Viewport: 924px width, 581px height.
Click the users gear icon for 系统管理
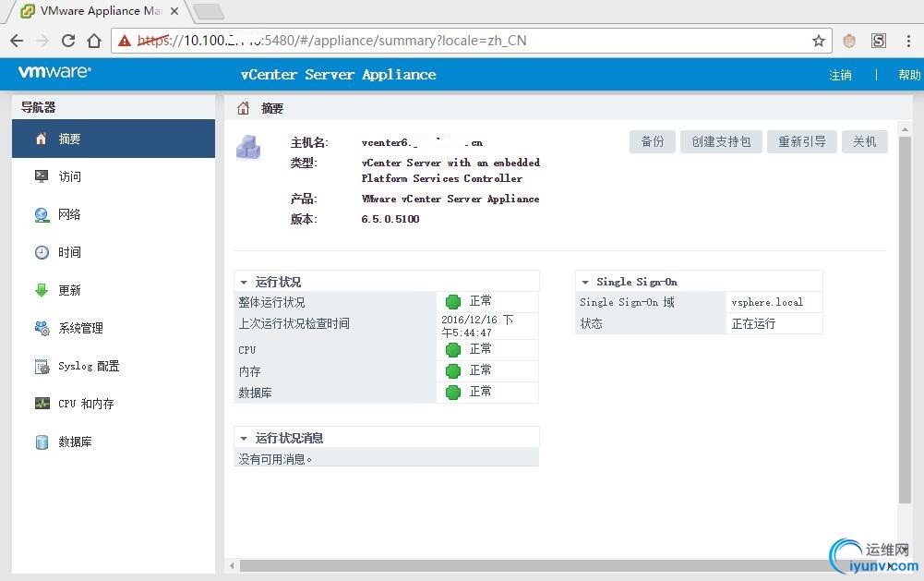click(42, 328)
